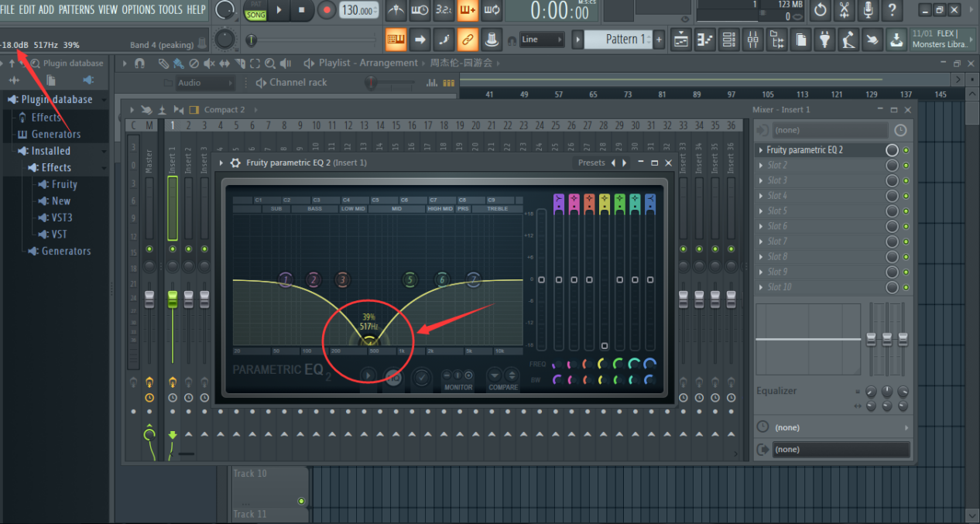Toggle the metronome icon

(396, 10)
